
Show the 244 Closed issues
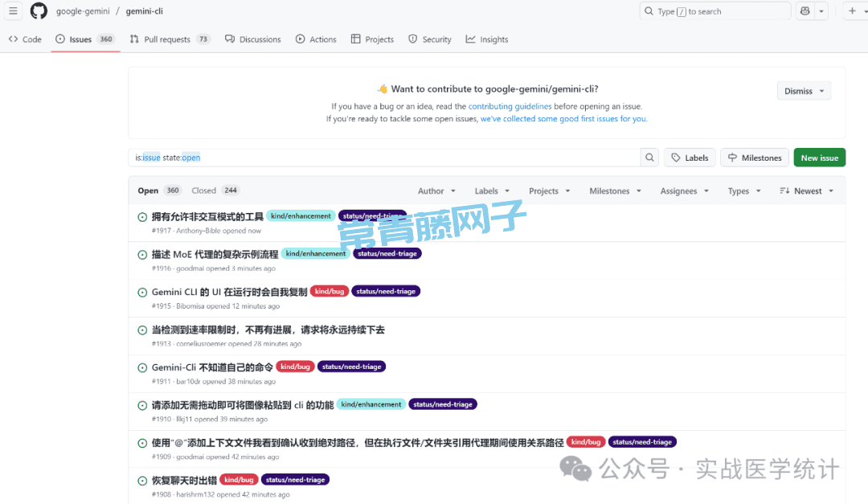click(215, 191)
